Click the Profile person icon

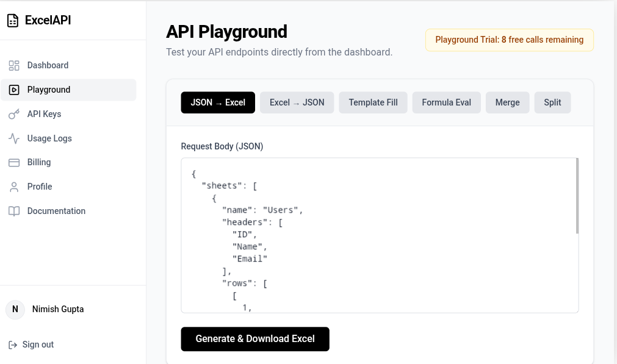pos(14,187)
